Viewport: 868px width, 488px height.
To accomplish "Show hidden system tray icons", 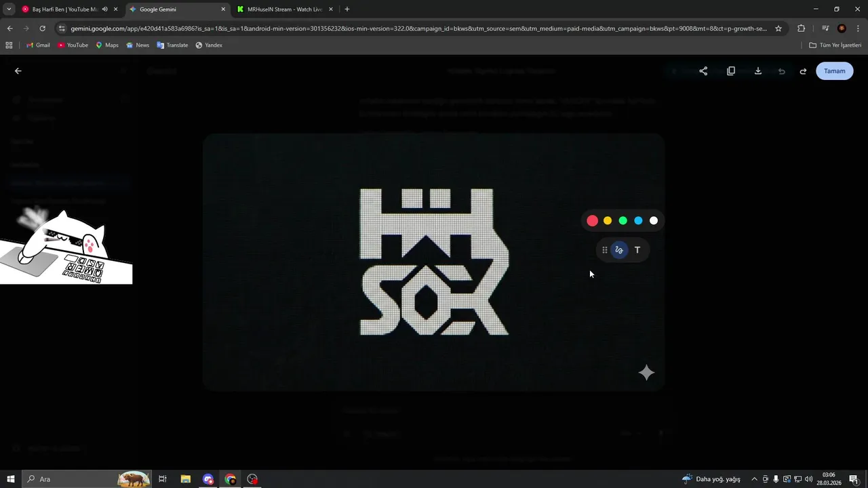I will pos(754,479).
